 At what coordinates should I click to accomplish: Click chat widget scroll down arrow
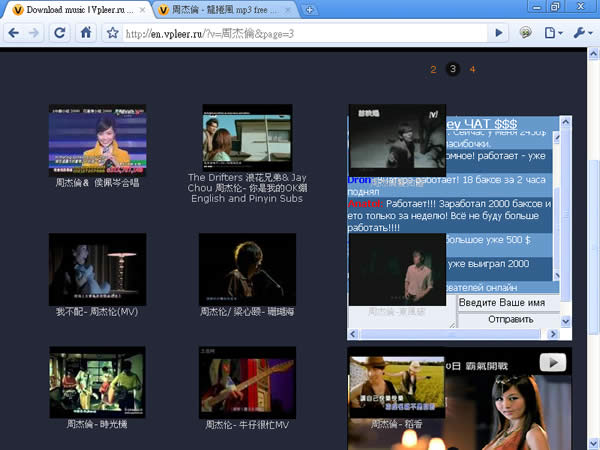(566, 322)
